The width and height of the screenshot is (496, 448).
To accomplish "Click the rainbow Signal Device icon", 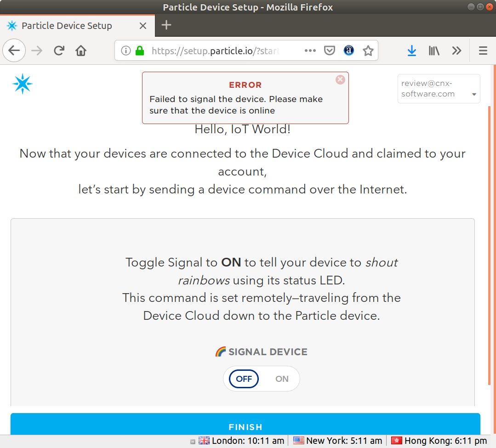I will coord(221,352).
